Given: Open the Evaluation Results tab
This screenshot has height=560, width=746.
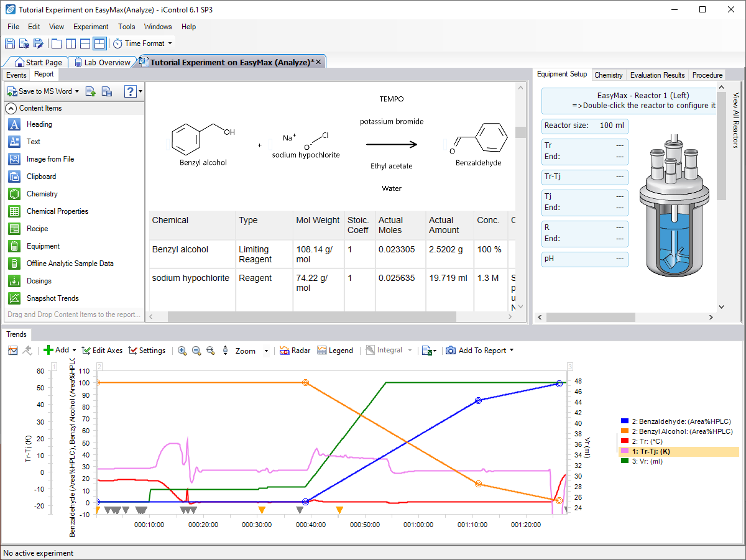Looking at the screenshot, I should (x=657, y=75).
